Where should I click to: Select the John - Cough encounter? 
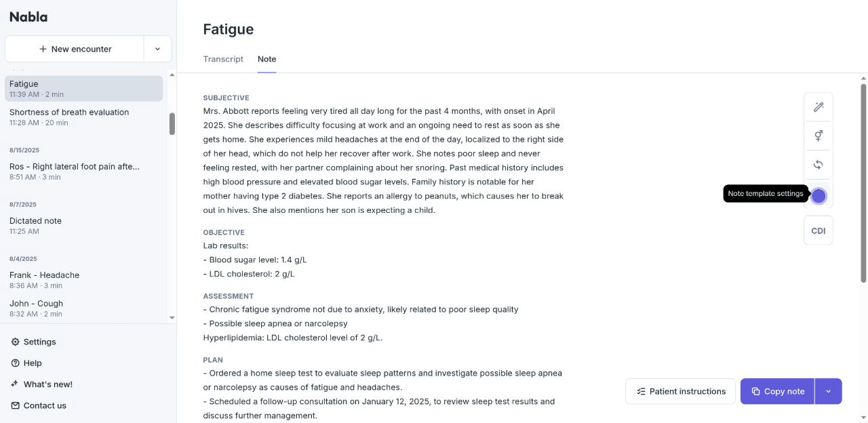pos(37,308)
